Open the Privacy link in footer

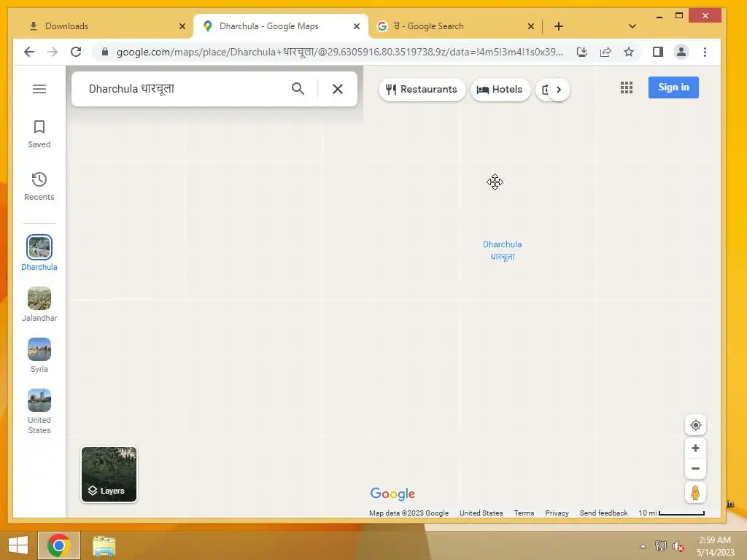(557, 513)
